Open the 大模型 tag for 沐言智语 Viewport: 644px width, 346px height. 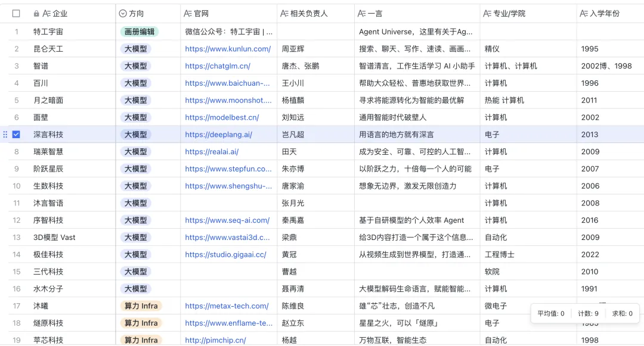tap(135, 203)
